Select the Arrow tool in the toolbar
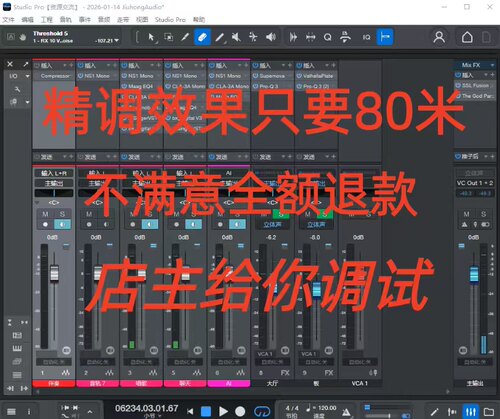 click(151, 37)
